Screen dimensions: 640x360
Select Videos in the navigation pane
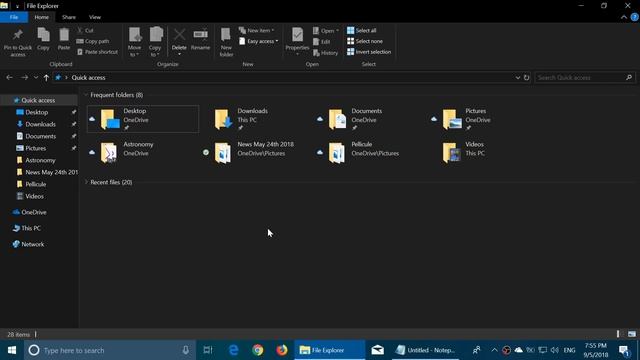[34, 196]
